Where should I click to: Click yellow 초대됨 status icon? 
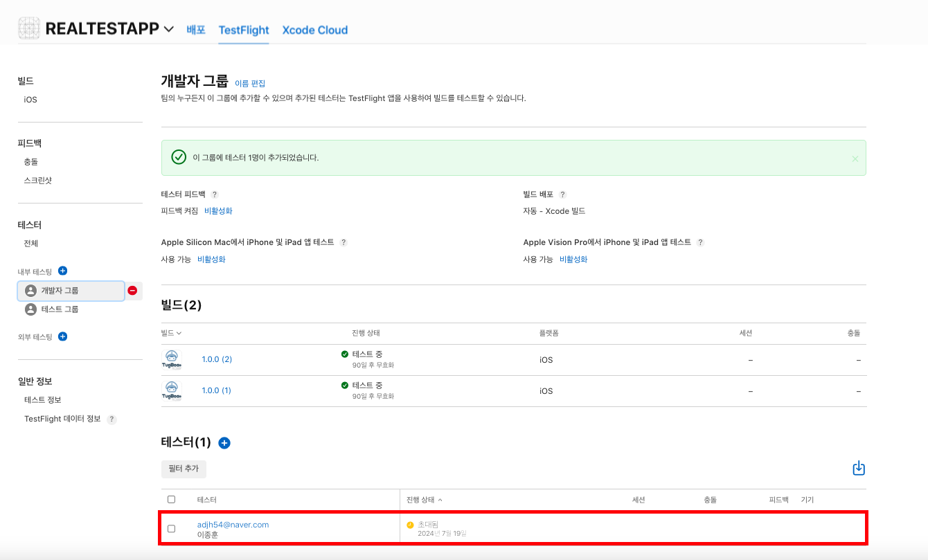pyautogui.click(x=410, y=525)
